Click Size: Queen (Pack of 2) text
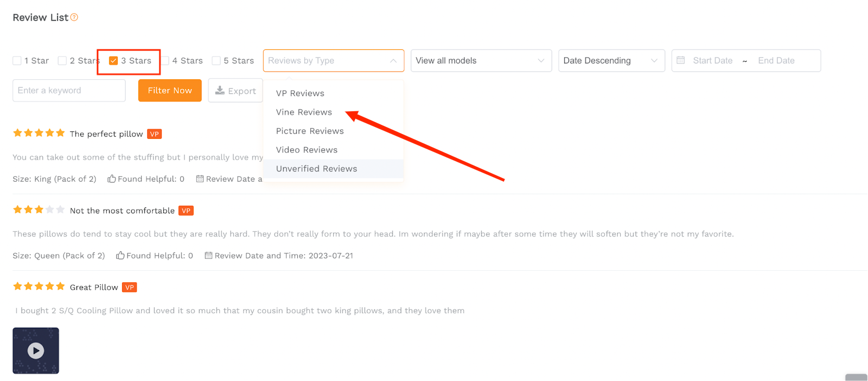 click(x=59, y=256)
